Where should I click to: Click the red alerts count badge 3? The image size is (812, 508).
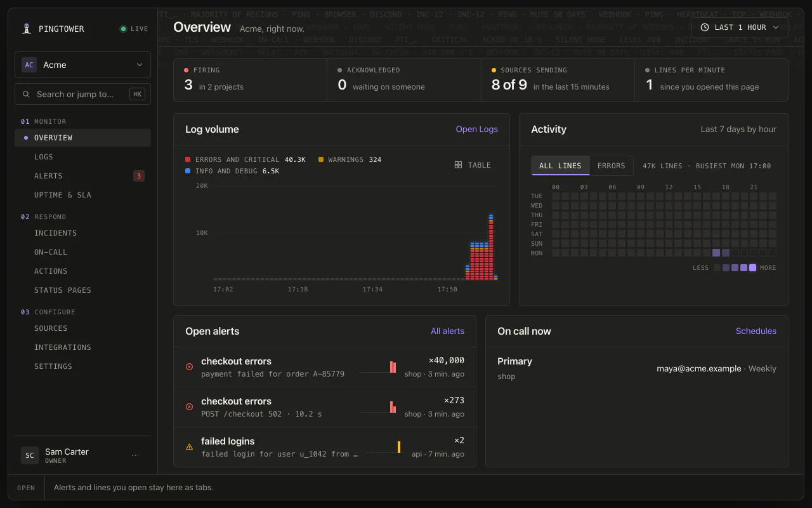(x=139, y=176)
